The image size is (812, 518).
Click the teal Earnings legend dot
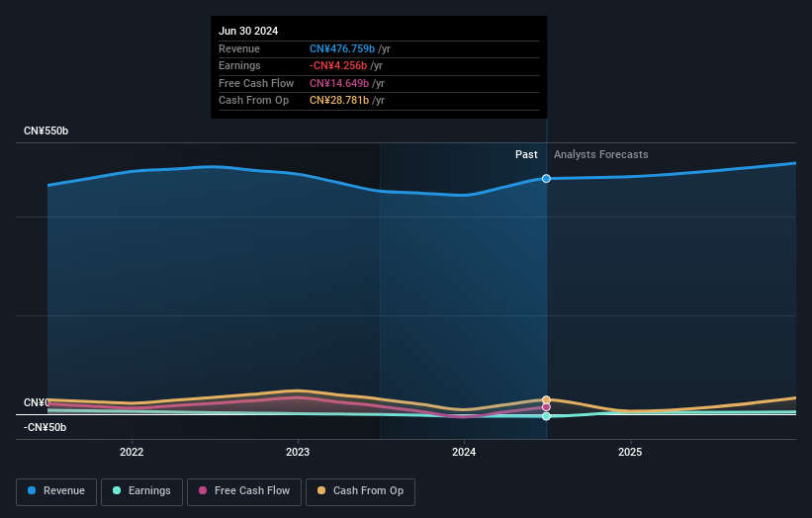[117, 490]
